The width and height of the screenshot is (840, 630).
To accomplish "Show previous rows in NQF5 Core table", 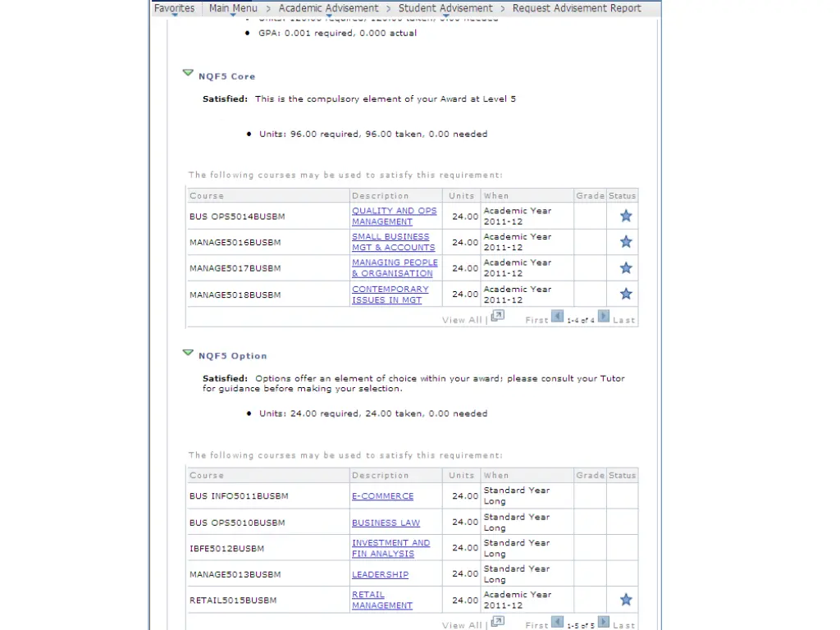I will pos(557,317).
